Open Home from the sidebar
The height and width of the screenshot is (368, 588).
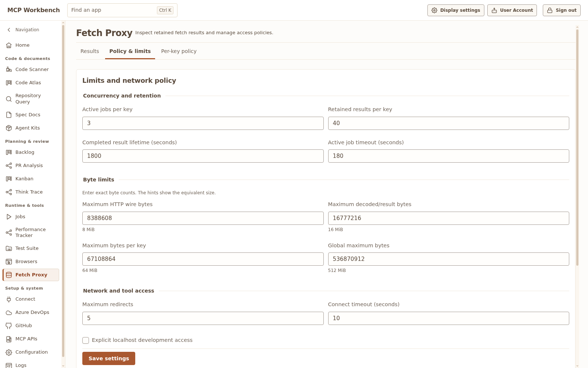31,45
